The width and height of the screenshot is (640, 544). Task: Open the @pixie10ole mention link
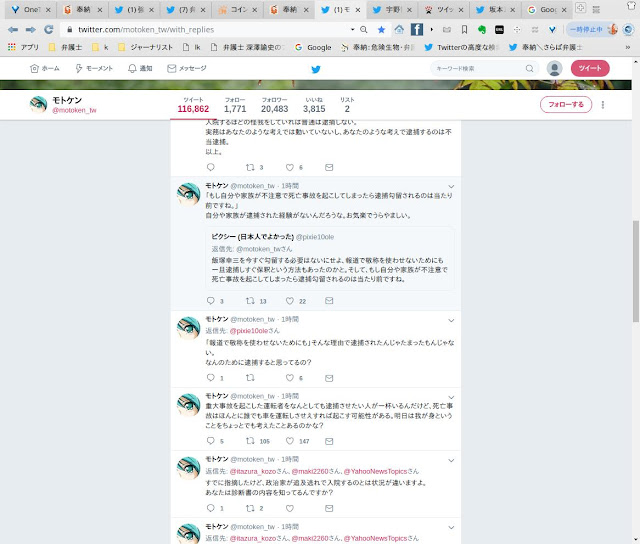(x=249, y=331)
